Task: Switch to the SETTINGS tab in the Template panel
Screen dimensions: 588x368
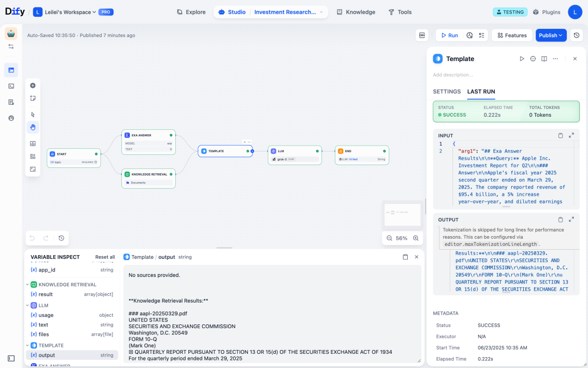Action: coord(446,92)
